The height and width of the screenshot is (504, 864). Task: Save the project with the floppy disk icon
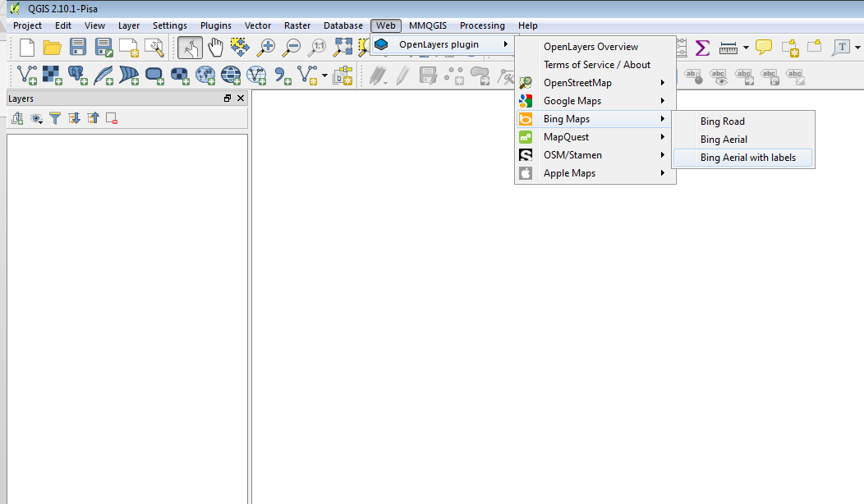pos(78,48)
